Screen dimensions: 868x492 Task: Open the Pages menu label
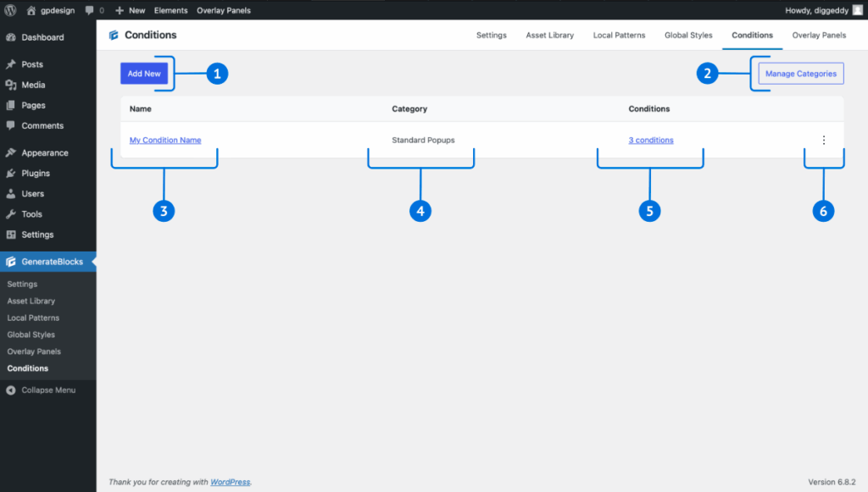[33, 105]
